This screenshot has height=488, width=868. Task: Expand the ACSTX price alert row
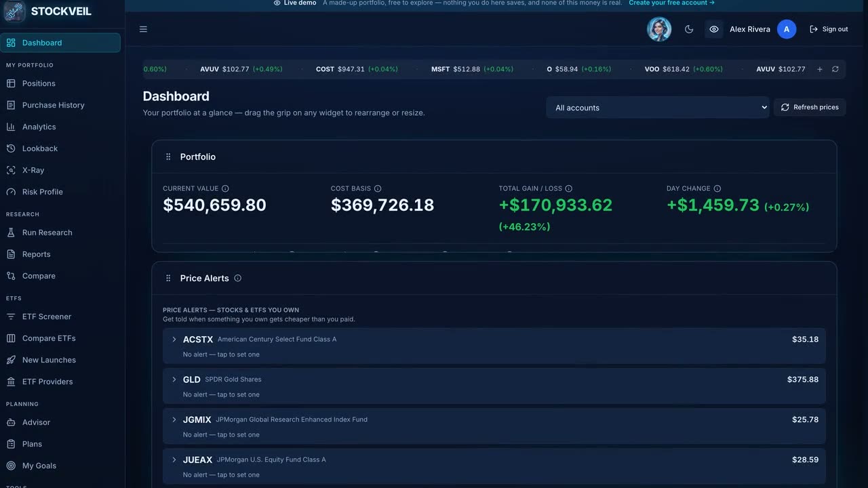(494, 346)
